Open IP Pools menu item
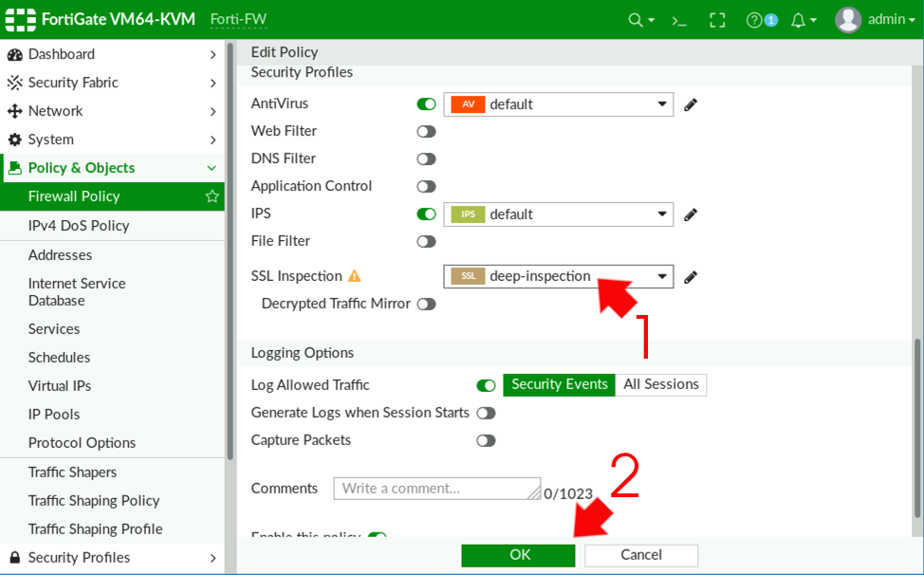Screen dimensions: 924x575 (112, 414)
